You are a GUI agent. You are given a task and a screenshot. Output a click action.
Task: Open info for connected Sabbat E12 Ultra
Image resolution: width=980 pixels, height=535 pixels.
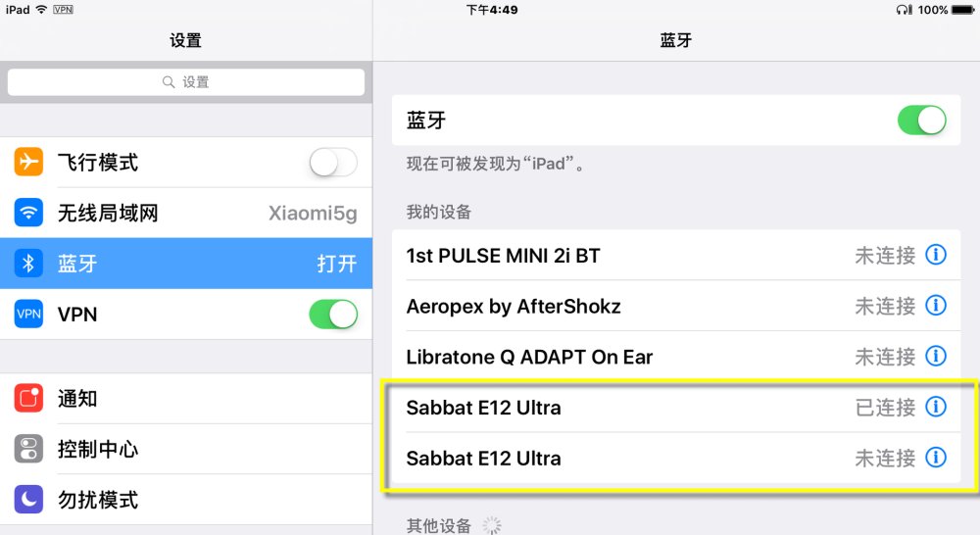click(x=936, y=407)
